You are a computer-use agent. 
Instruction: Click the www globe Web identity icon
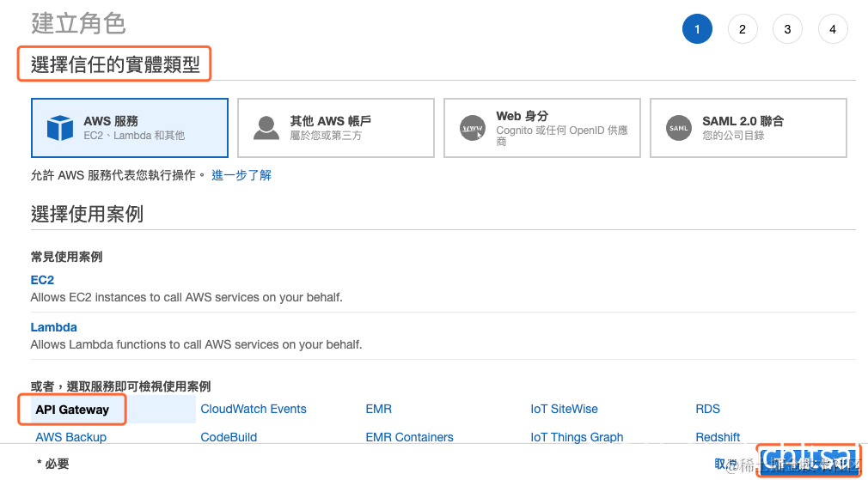point(473,128)
